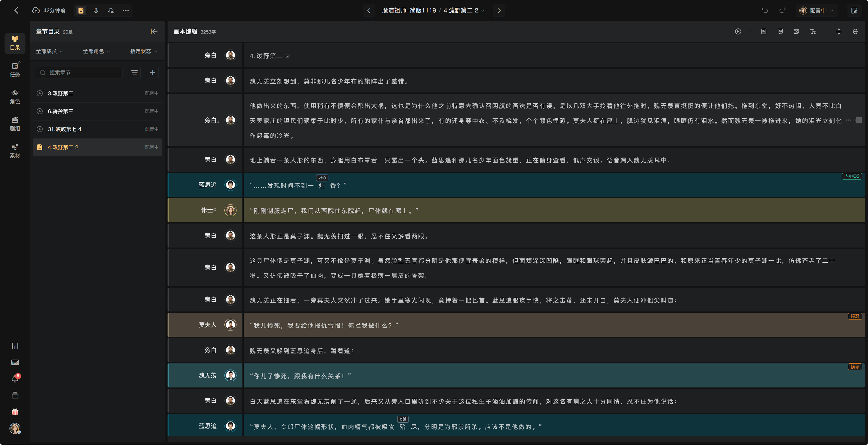Open the 剧组 sidebar tab

[15, 124]
